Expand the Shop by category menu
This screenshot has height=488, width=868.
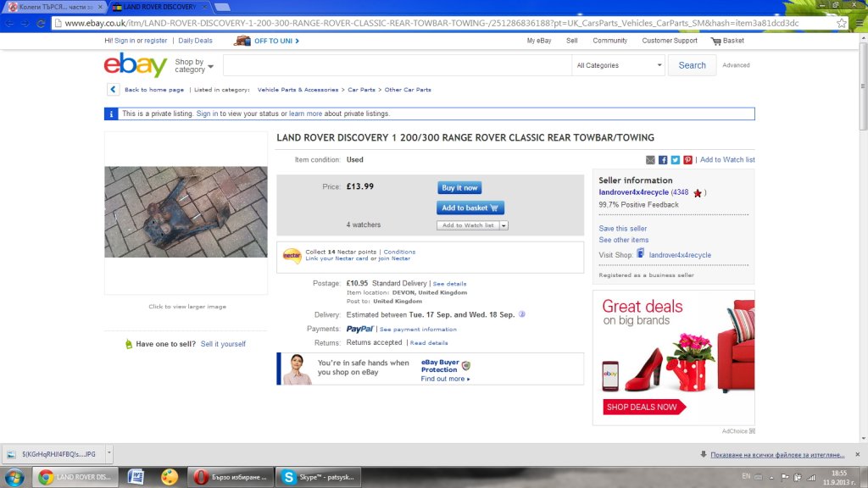point(194,65)
